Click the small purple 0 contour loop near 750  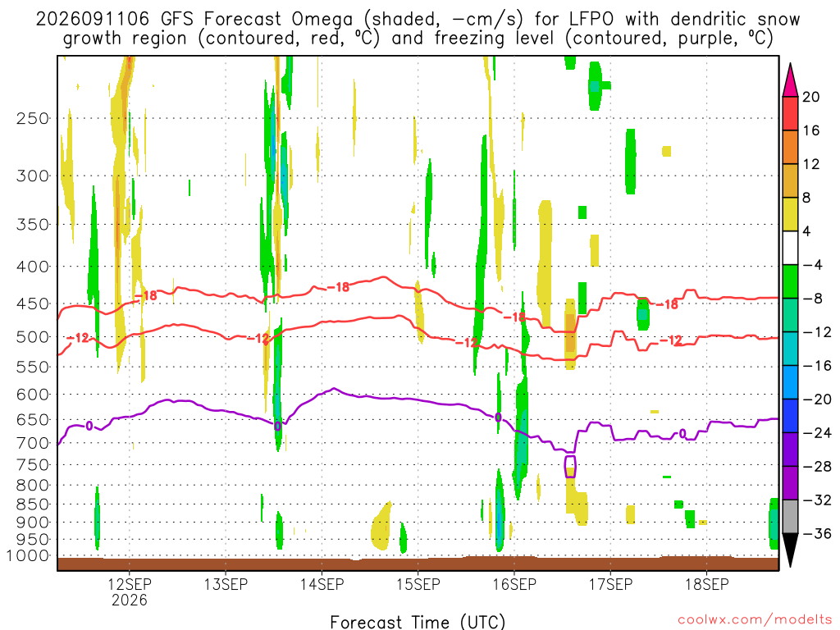[x=570, y=466]
